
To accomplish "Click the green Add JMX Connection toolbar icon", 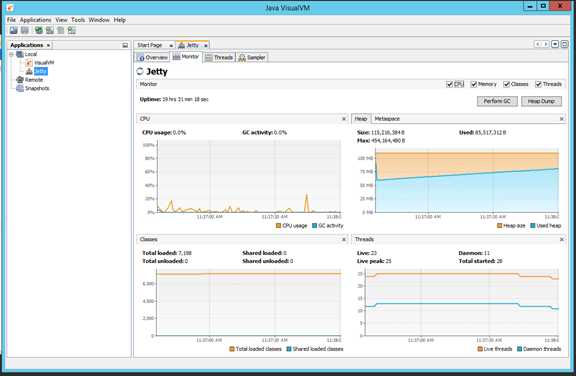I will (x=39, y=30).
